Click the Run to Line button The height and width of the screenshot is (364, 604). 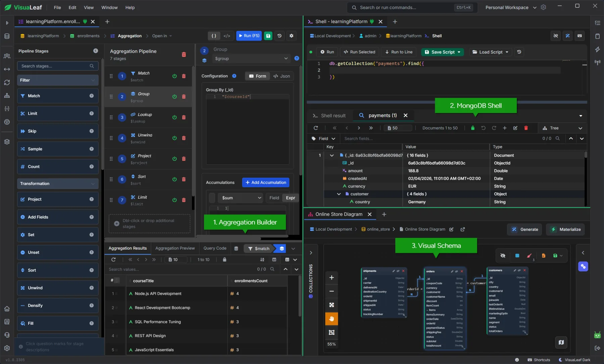pyautogui.click(x=399, y=52)
